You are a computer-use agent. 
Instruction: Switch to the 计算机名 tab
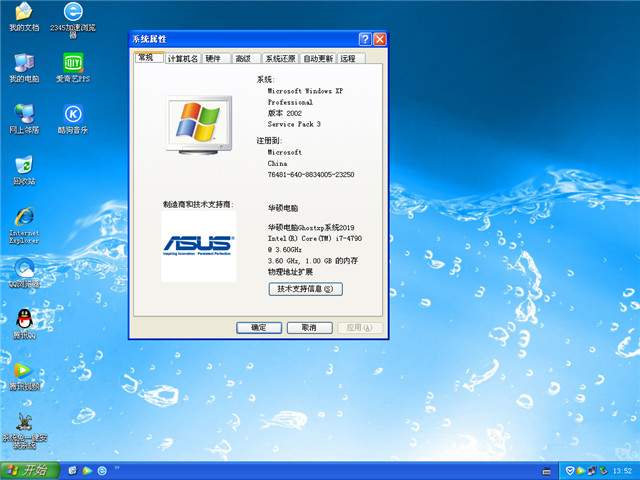[183, 59]
